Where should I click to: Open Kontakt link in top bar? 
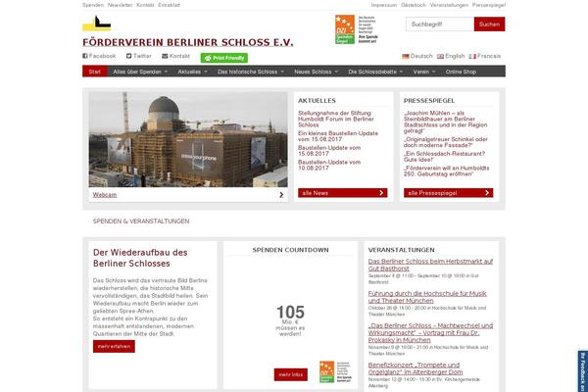[145, 5]
